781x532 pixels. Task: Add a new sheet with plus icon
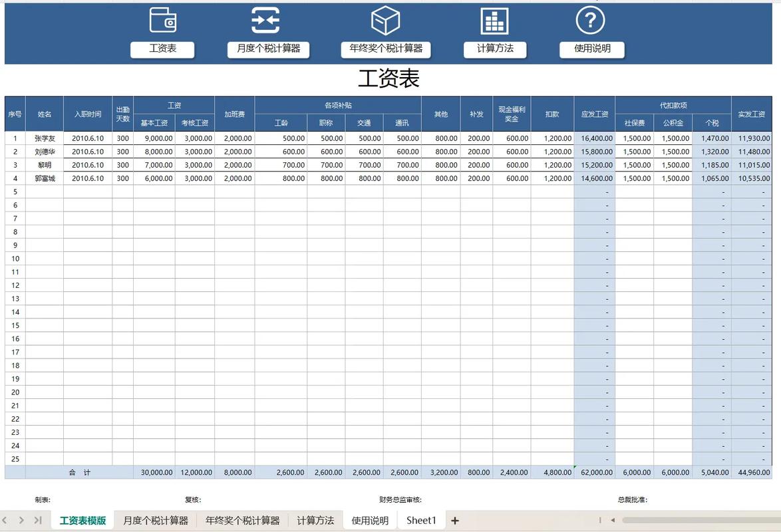tap(455, 521)
